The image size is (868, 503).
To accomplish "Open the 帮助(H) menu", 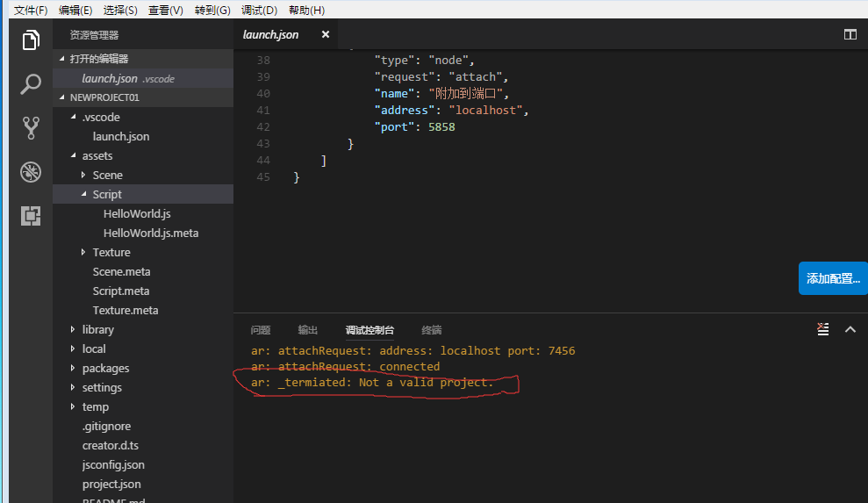I will (x=306, y=10).
